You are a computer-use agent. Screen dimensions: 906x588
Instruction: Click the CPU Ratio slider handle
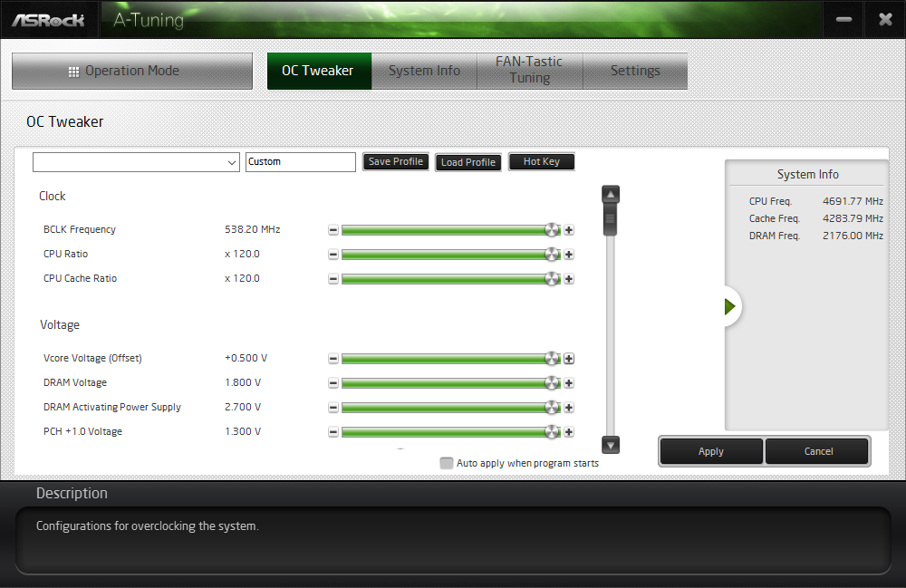(553, 255)
